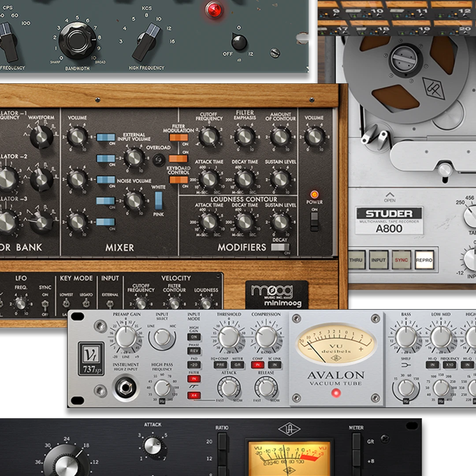Toggle the Minimoog DECAY switch in Modifiers
The image size is (476, 476).
point(280,247)
